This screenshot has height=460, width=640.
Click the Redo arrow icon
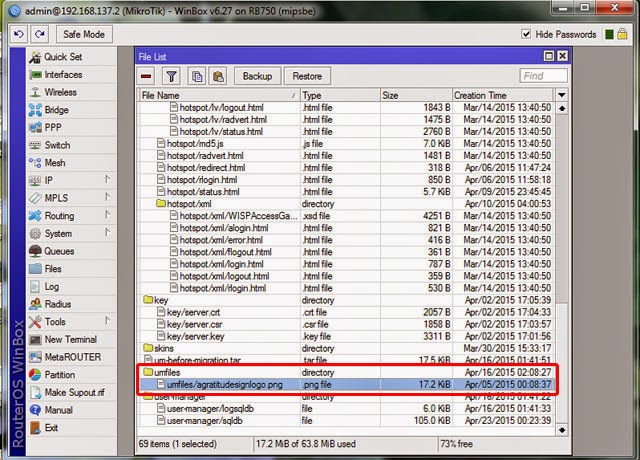40,34
